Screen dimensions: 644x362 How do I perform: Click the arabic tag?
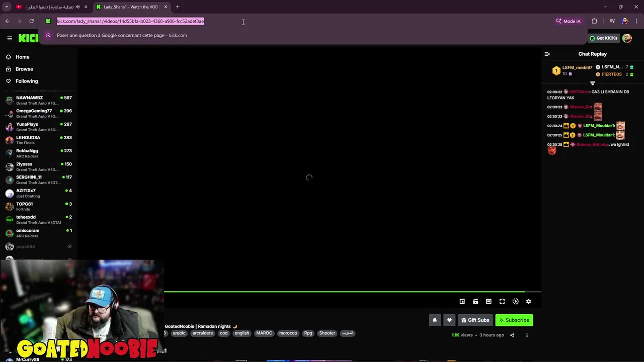click(180, 333)
